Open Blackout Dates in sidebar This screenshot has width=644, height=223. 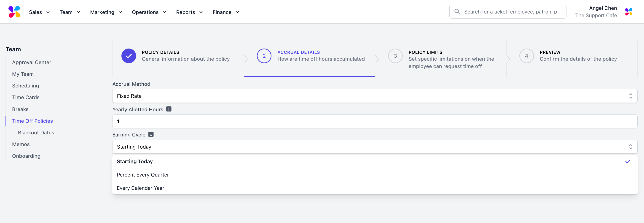(36, 133)
